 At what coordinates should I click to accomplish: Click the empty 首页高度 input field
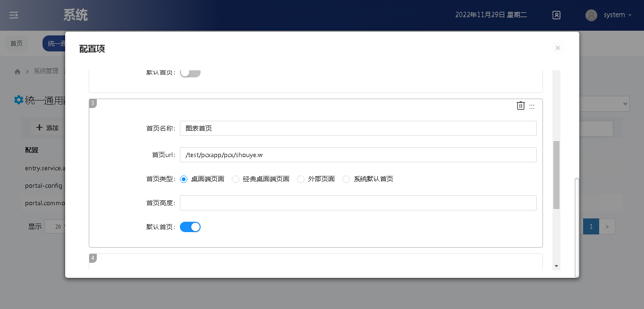click(358, 203)
